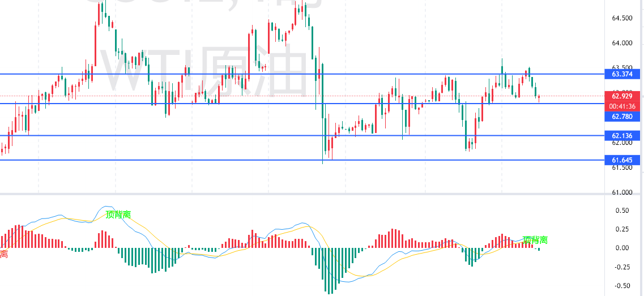Click the 61.000 price axis label

click(x=622, y=192)
